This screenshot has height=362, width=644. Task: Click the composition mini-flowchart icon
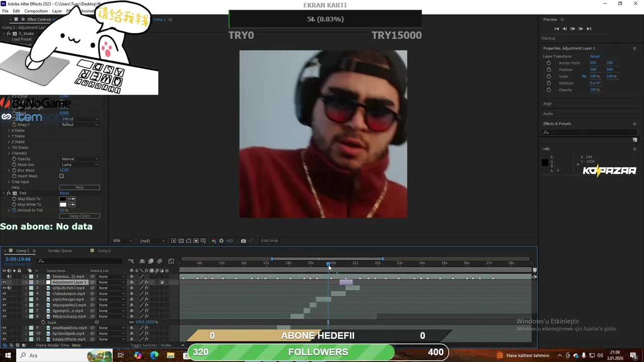131,261
